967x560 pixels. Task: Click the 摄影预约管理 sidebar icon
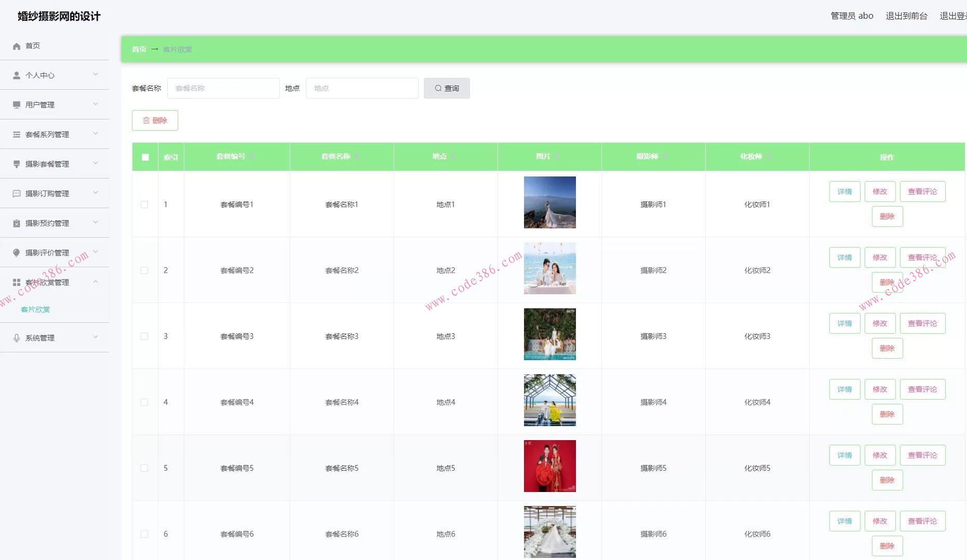pos(17,223)
